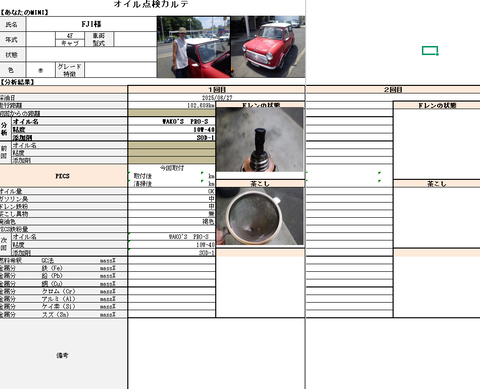The height and width of the screenshot is (389, 480).
Task: Select the 鉛 (Pb) row label
Action: pos(52,276)
